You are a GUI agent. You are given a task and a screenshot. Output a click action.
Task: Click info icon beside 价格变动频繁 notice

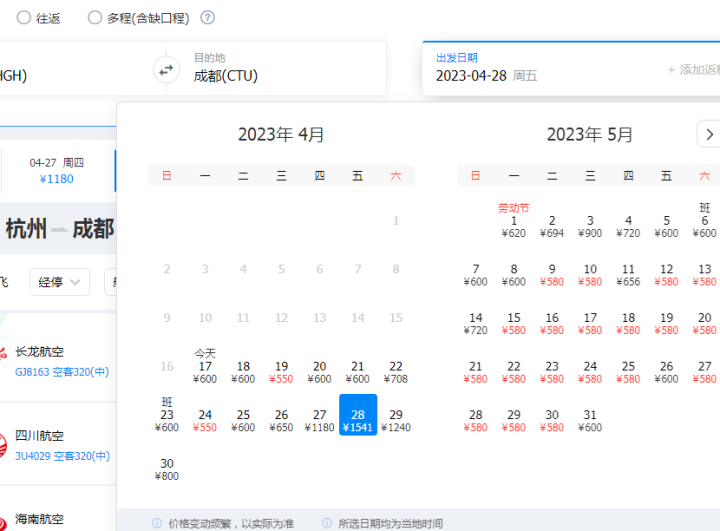tap(156, 523)
